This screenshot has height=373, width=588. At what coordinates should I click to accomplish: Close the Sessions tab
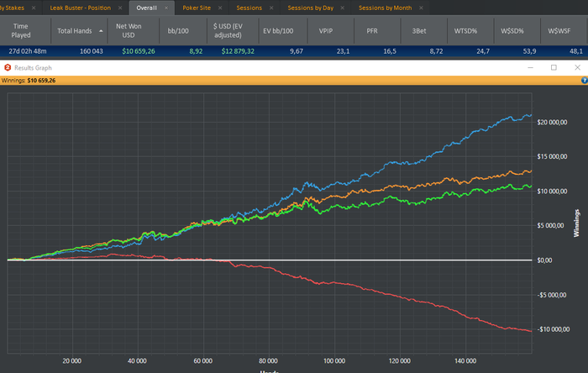pyautogui.click(x=271, y=8)
